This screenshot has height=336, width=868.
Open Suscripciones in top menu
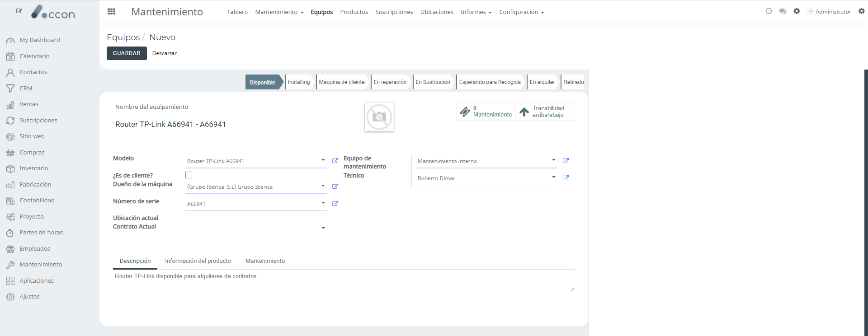394,12
